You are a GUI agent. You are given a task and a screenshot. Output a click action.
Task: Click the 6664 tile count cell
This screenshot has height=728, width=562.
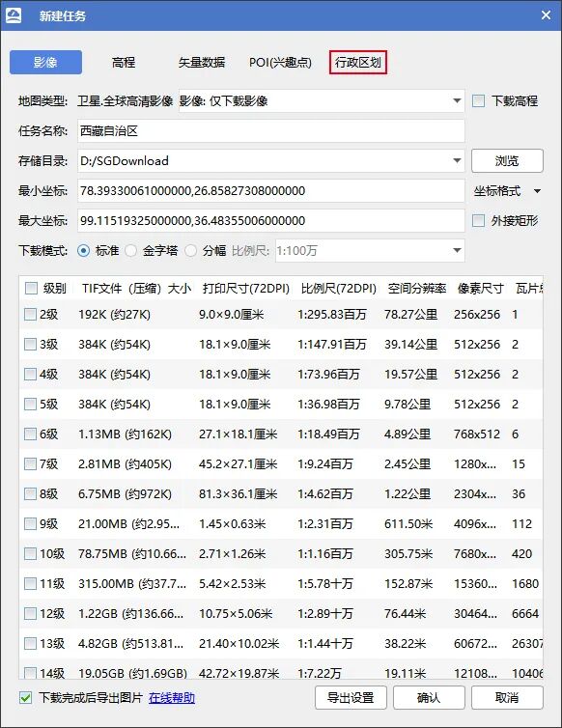click(525, 613)
